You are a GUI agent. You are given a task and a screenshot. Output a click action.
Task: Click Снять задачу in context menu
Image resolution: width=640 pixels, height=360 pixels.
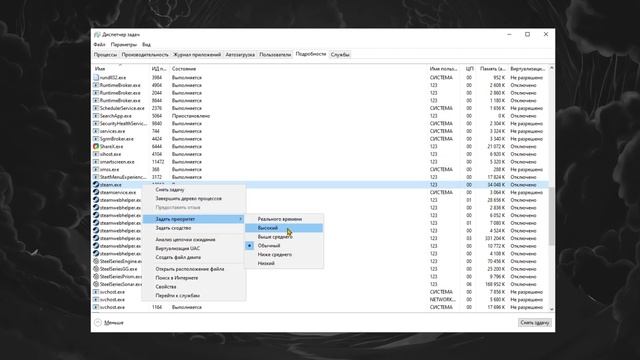[193, 190]
